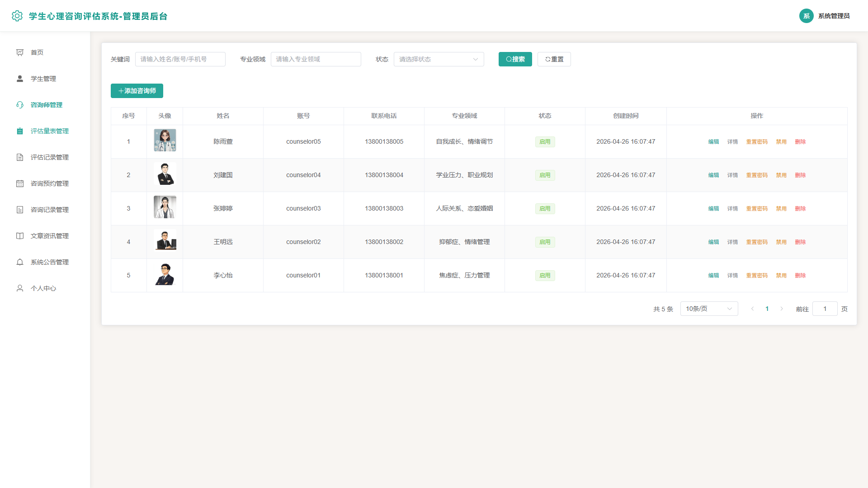Open 张婷婷's avatar thumbnail
The width and height of the screenshot is (868, 488).
click(165, 207)
